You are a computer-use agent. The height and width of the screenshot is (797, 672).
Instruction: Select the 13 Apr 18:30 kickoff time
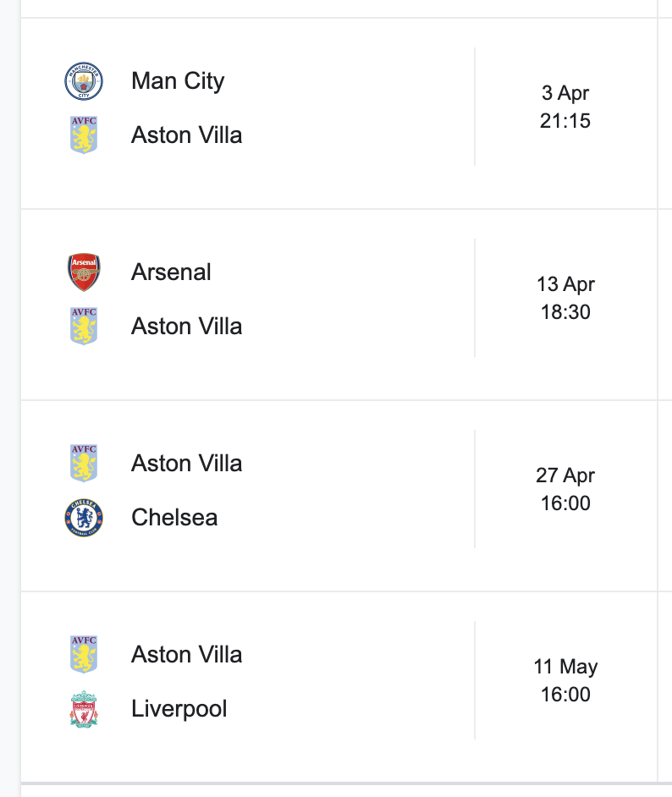[565, 298]
